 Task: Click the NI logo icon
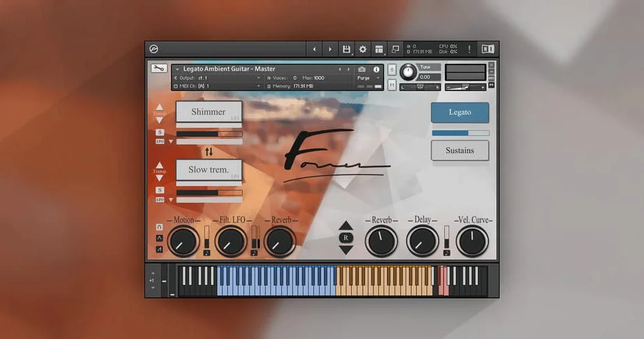(x=487, y=49)
